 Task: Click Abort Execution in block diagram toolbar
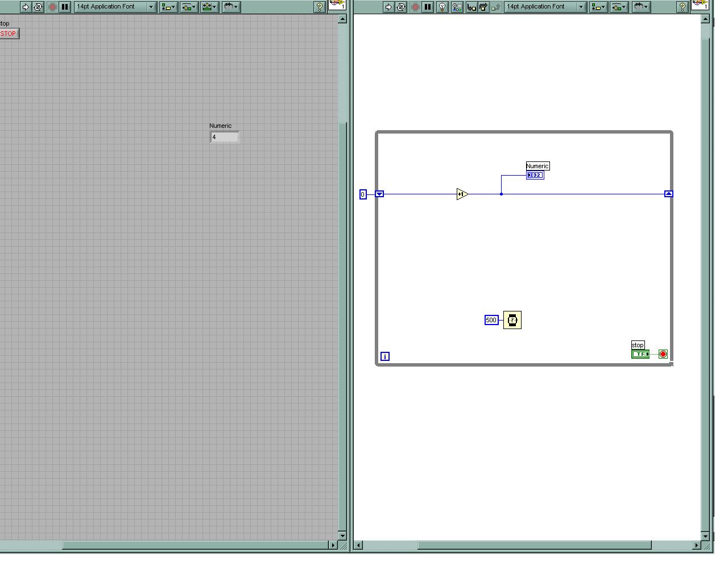coord(415,7)
